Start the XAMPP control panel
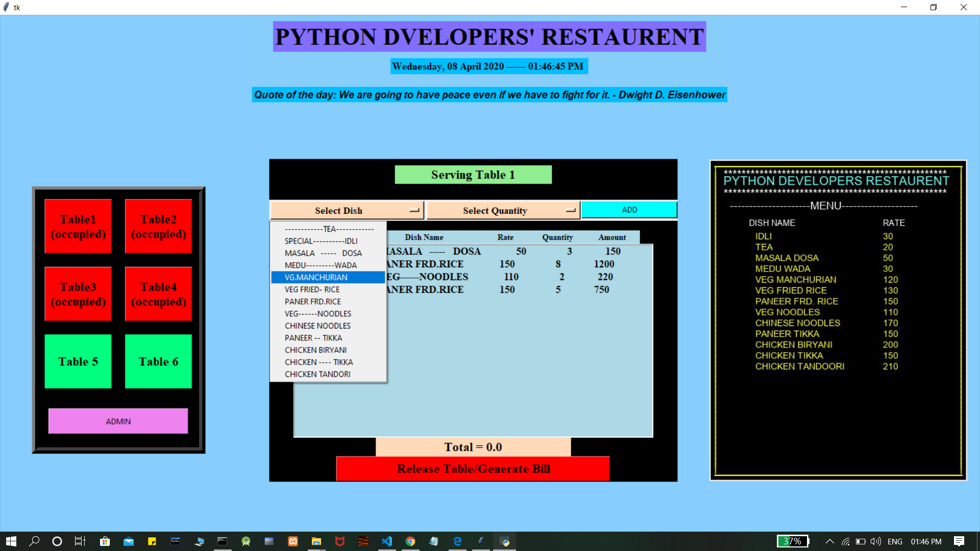Viewport: 980px width, 551px height. point(292,541)
